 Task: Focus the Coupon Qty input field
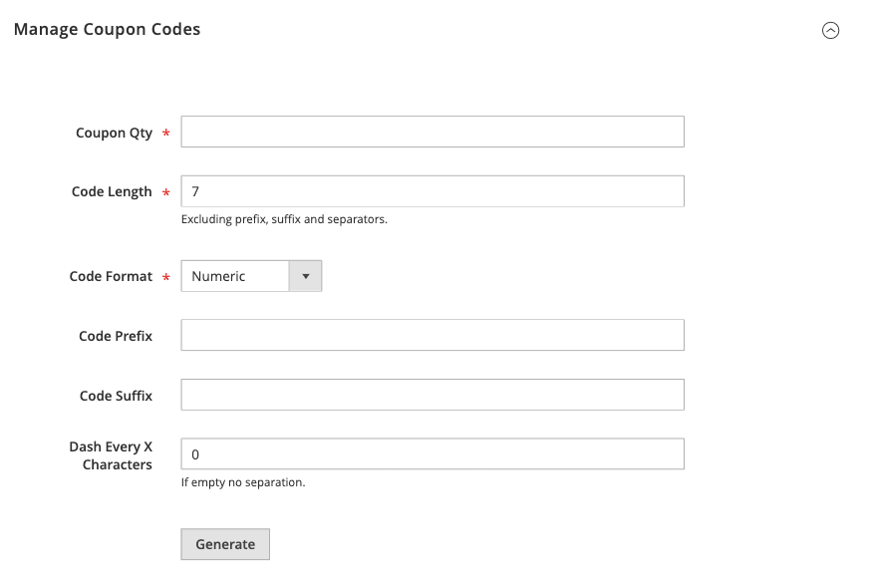432,132
